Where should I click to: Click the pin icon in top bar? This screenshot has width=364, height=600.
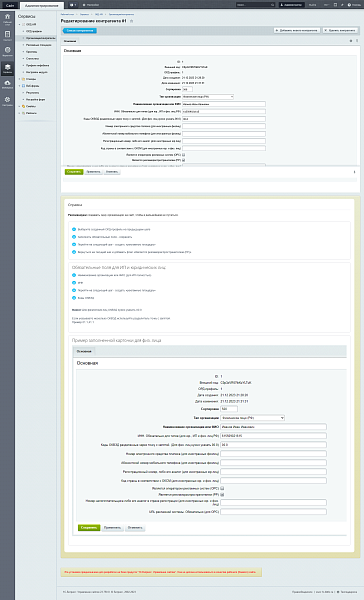point(342,5)
